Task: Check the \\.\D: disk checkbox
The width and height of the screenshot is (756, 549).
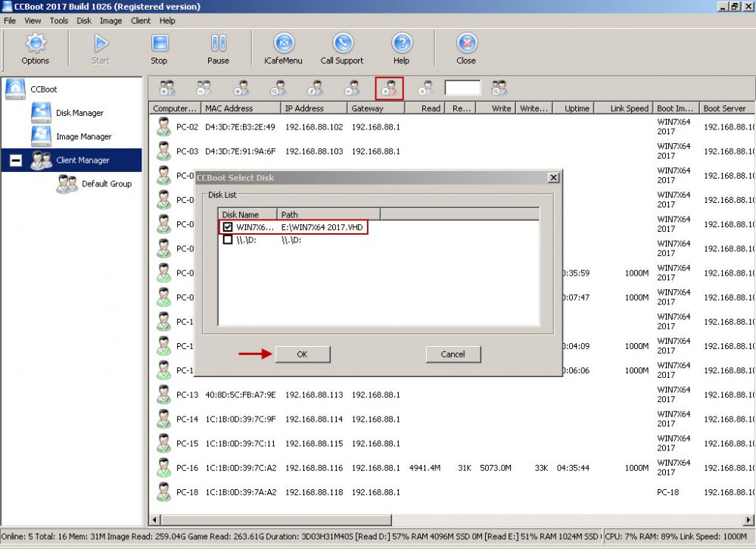Action: [228, 239]
